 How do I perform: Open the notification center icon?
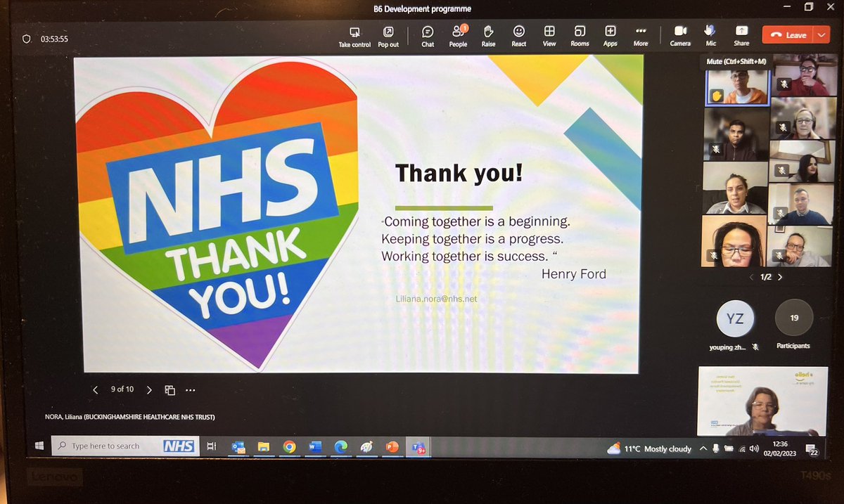pos(812,450)
